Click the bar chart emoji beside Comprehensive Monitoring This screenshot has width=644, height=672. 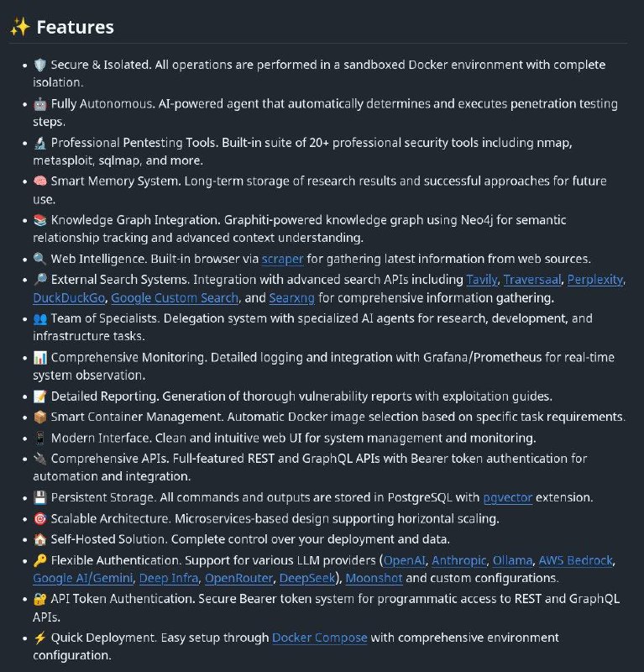[x=40, y=358]
